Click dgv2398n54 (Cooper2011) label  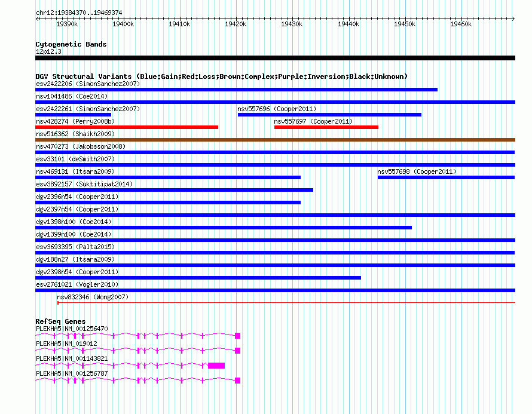(x=77, y=272)
